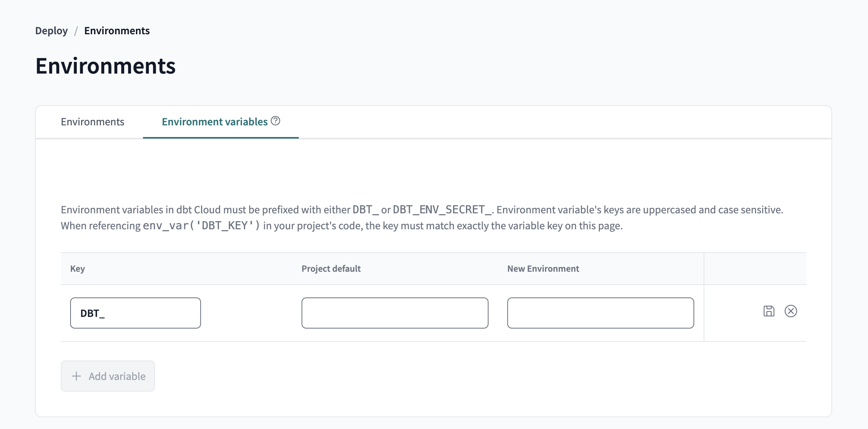Click the breadcrumb slash separator
The height and width of the screenshot is (429, 868).
click(76, 31)
